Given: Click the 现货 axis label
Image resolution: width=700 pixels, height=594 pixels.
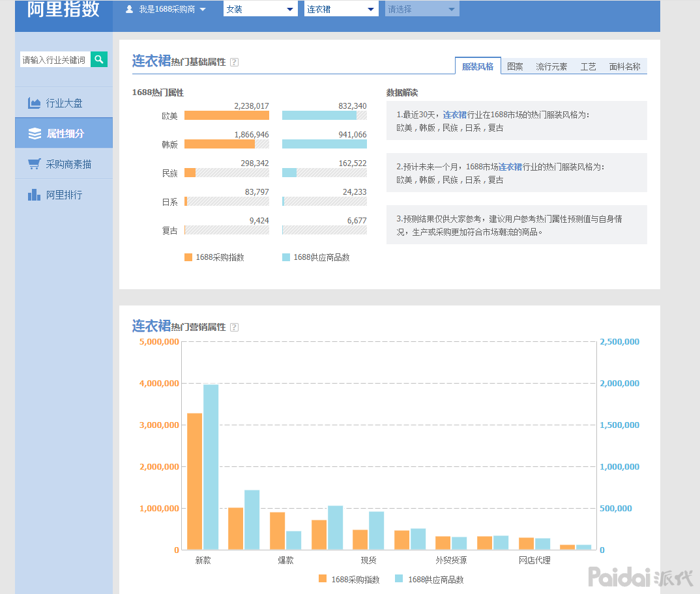Looking at the screenshot, I should coord(368,560).
